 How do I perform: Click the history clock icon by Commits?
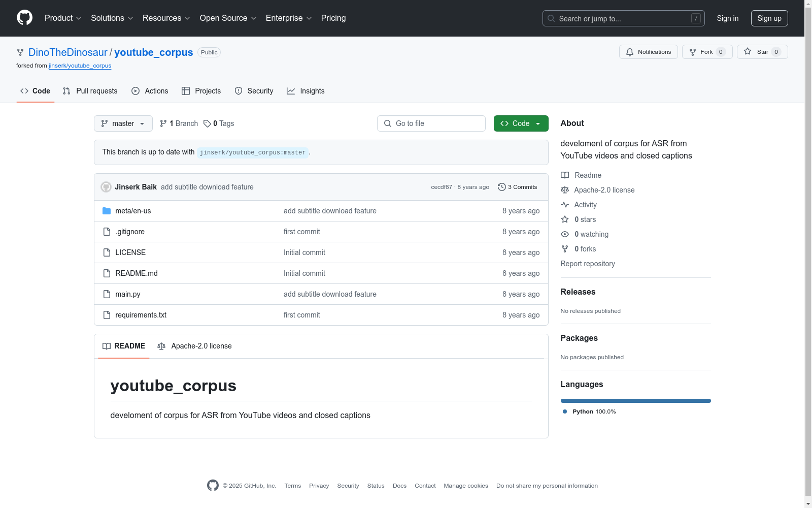(502, 187)
